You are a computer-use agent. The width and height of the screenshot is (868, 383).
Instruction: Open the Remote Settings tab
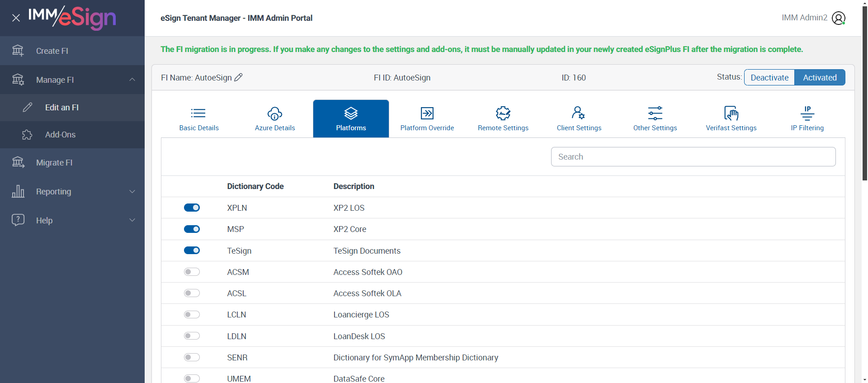[x=503, y=118]
